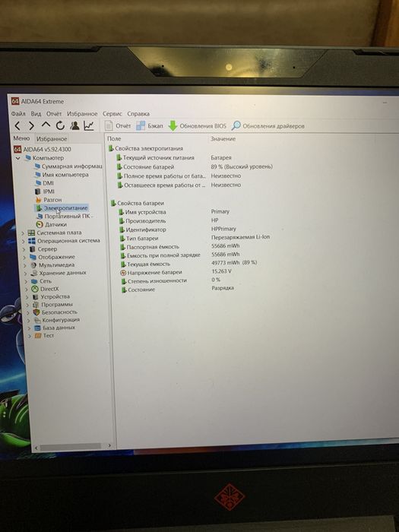This screenshot has width=399, height=532.
Task: Select the Датчики tree item
Action: click(51, 225)
